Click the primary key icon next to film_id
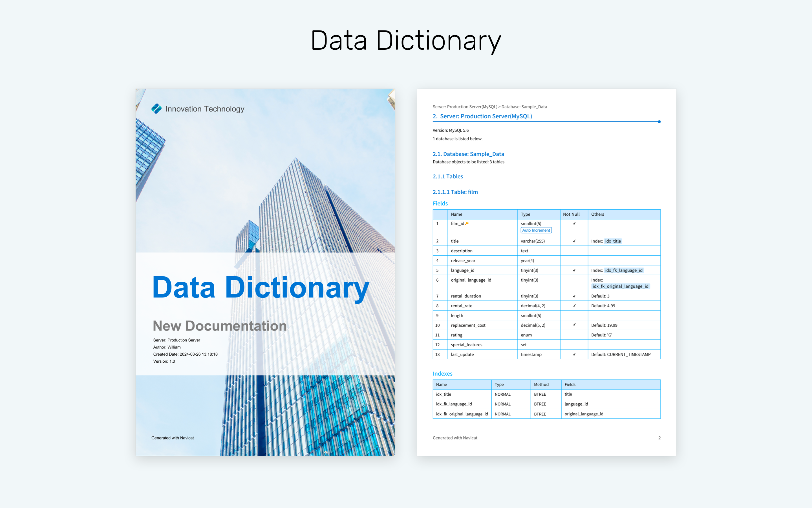Screen dimensions: 812x508 [x=467, y=224]
